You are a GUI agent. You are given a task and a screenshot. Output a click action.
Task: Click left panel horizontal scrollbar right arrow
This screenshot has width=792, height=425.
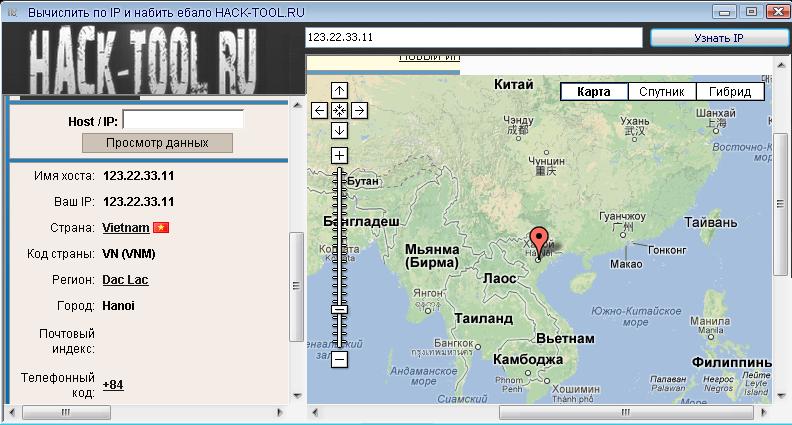[x=279, y=412]
